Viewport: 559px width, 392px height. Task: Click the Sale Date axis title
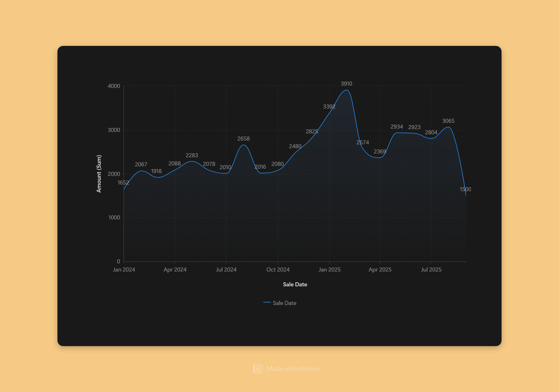[295, 284]
